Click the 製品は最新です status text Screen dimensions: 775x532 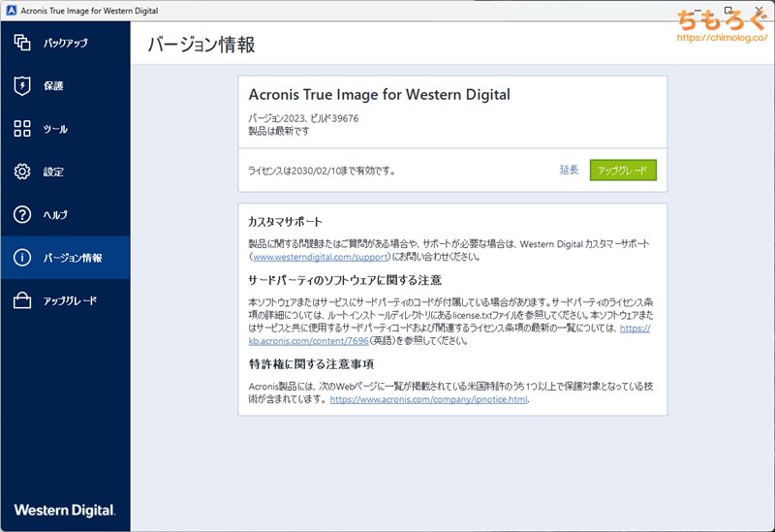click(x=279, y=131)
